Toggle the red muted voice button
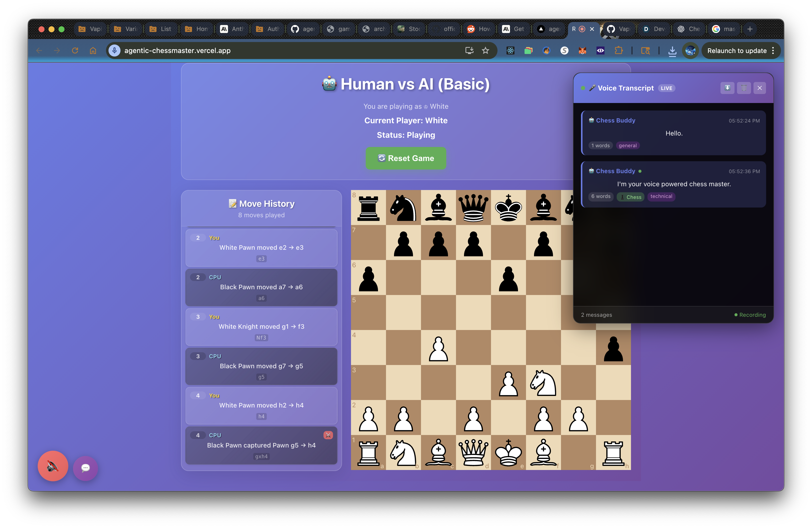The width and height of the screenshot is (812, 528). (53, 466)
